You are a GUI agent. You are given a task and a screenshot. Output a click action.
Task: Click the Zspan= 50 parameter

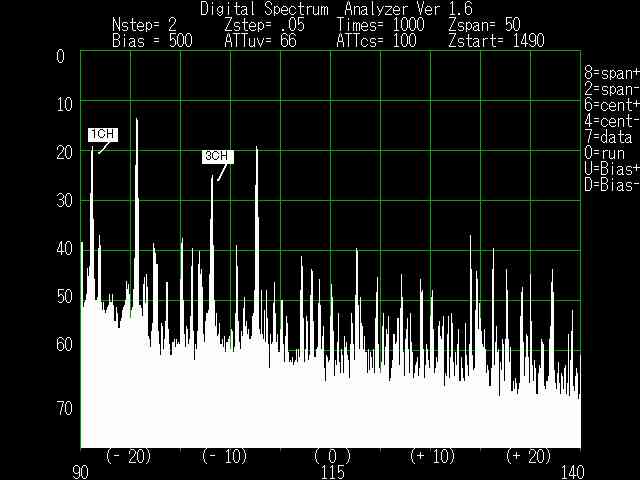(x=484, y=25)
